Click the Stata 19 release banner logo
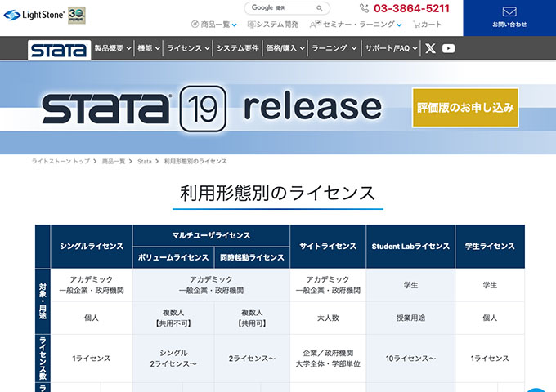This screenshot has height=392, width=556. pos(211,109)
